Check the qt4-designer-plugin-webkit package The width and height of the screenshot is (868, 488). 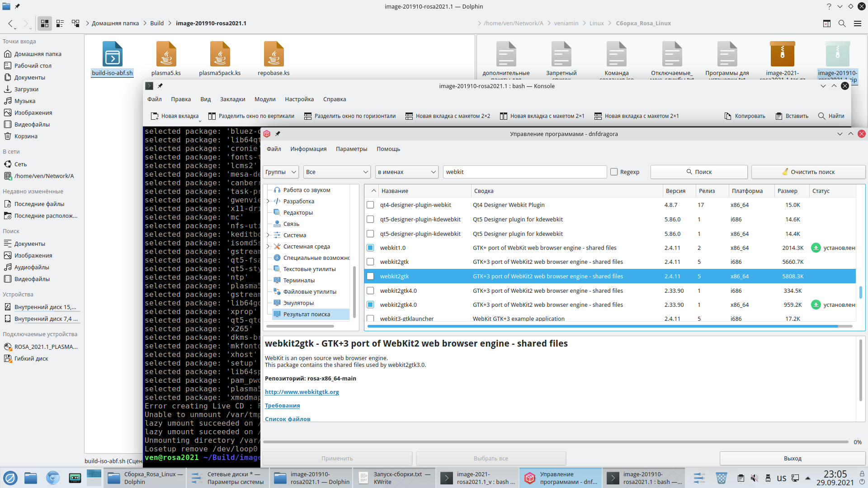pos(370,205)
